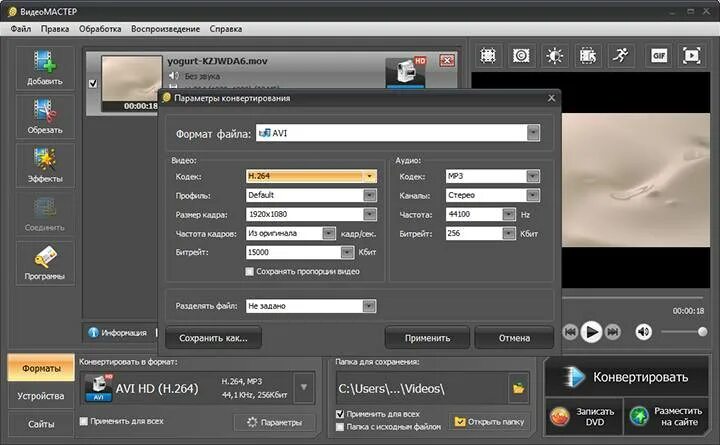The width and height of the screenshot is (720, 445).
Task: Open Разделять файл dropdown
Action: coord(369,306)
